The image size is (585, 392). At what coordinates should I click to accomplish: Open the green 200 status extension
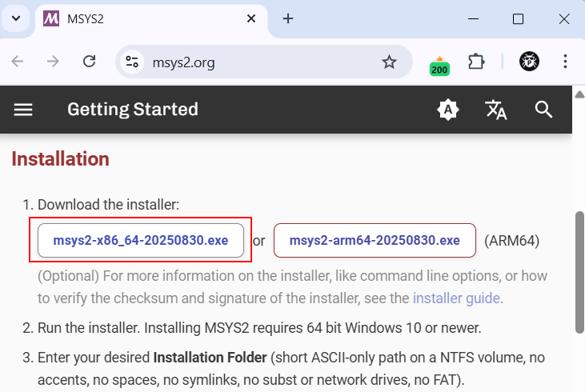(439, 66)
